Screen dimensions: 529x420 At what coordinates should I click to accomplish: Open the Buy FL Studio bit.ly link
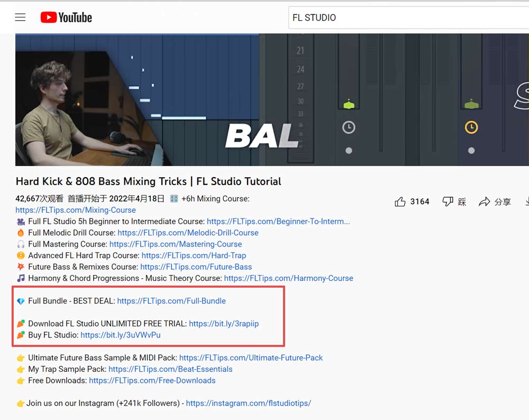[x=121, y=335]
